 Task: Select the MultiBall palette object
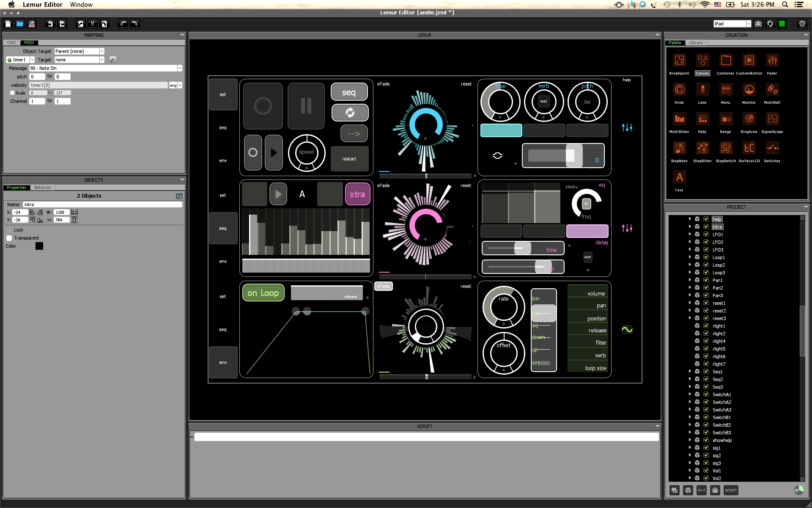pos(772,90)
